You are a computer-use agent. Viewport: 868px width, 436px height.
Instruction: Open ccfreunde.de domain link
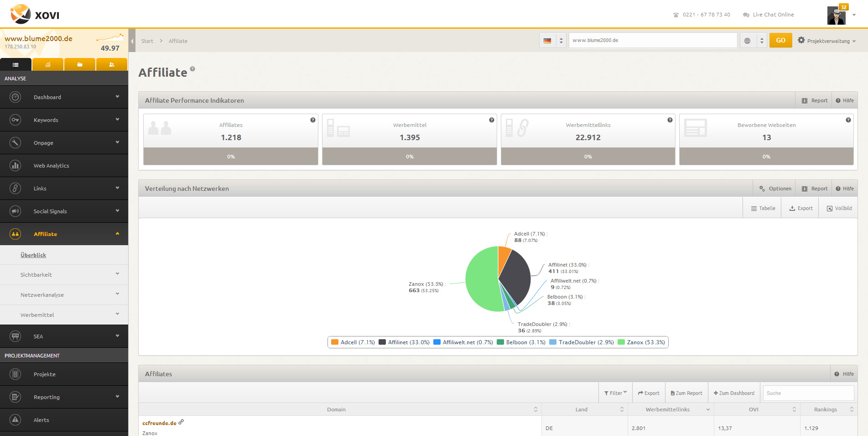(x=159, y=423)
